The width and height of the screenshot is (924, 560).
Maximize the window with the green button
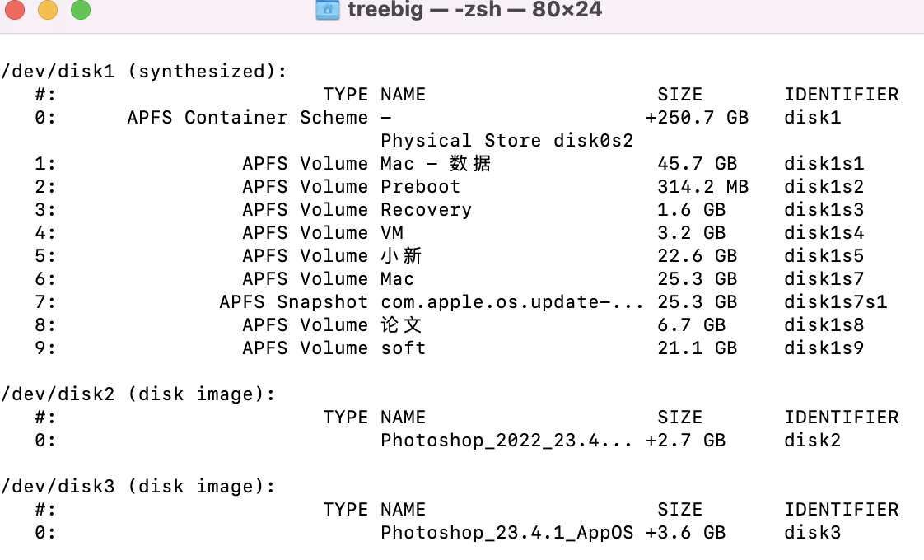pyautogui.click(x=80, y=11)
